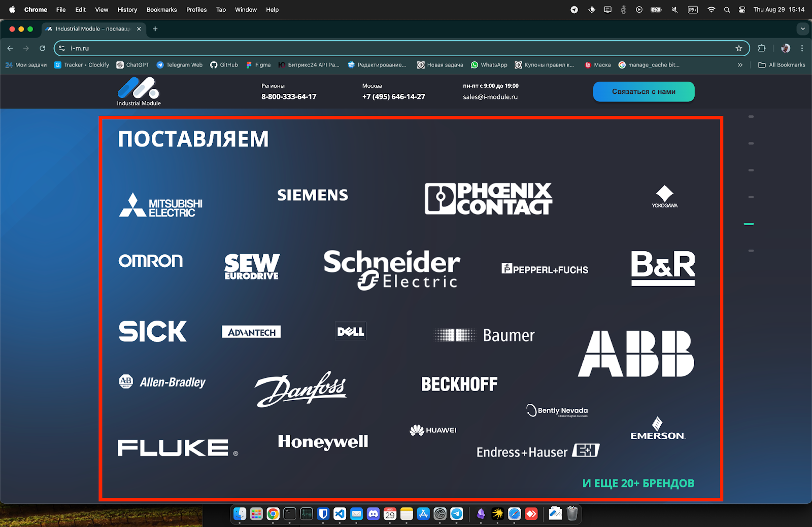The image size is (812, 527).
Task: Open the Profiles menu
Action: coord(196,10)
